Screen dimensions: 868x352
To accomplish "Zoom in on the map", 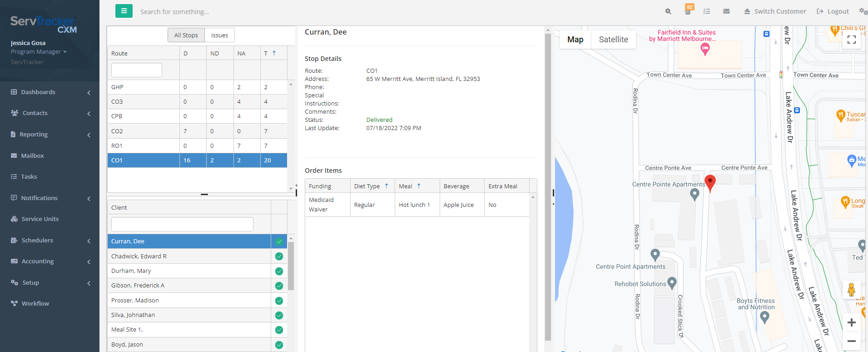I will pos(852,322).
